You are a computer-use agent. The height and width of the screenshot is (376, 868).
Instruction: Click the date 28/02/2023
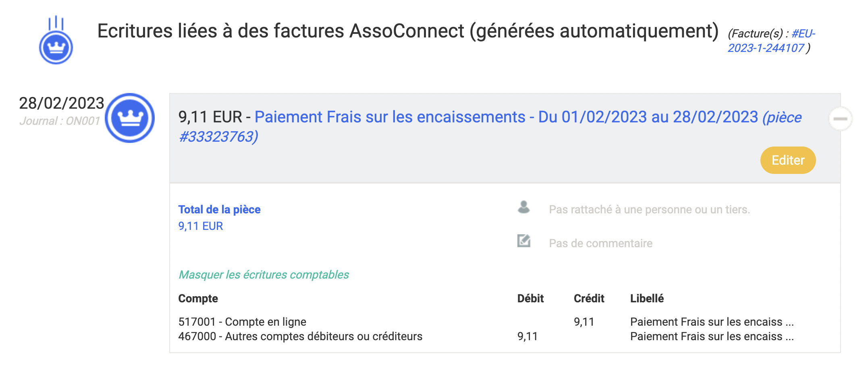62,103
